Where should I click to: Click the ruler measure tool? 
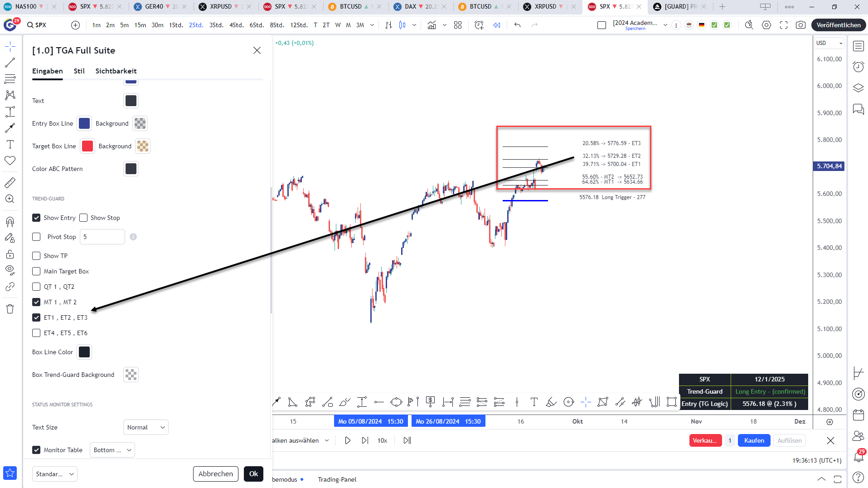click(10, 183)
